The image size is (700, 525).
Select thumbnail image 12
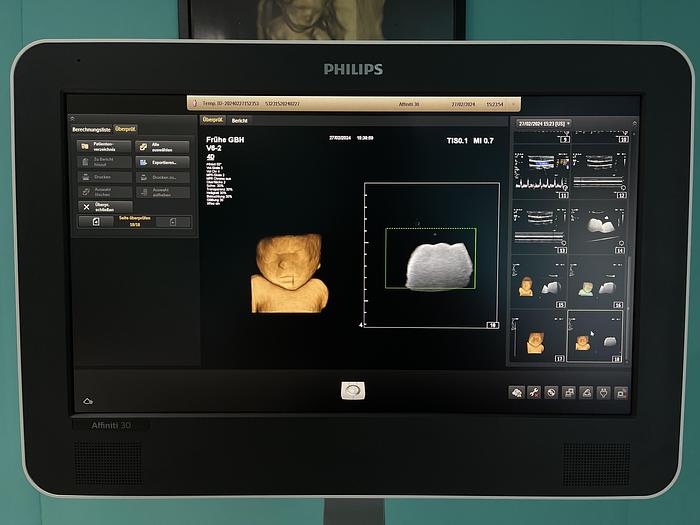click(600, 173)
